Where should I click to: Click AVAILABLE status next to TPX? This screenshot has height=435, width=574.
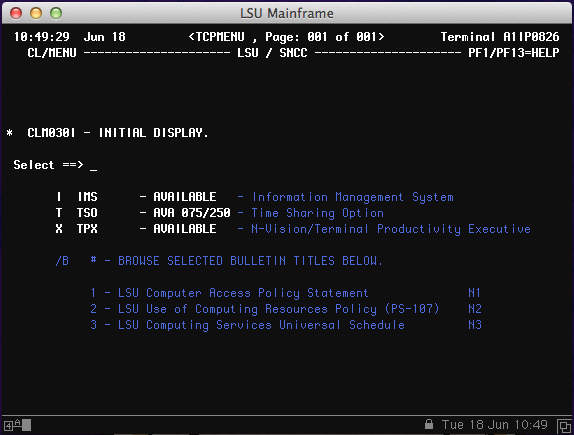point(184,229)
